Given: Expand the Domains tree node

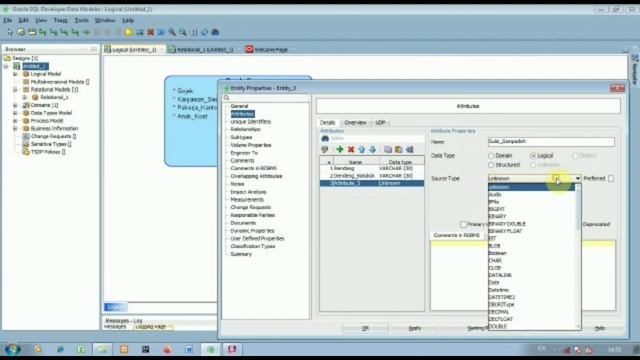Looking at the screenshot, I should pos(15,105).
